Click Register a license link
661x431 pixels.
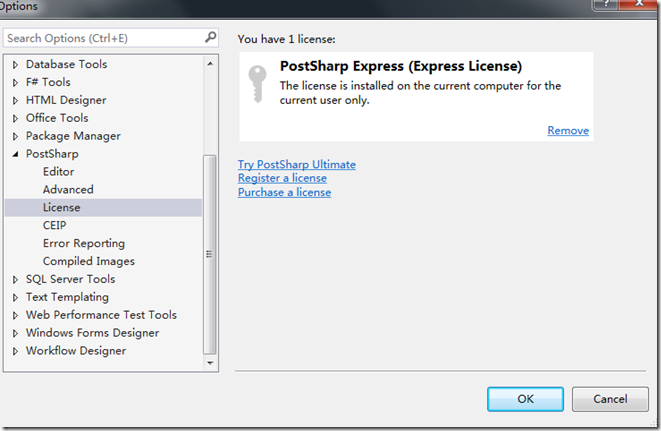click(x=282, y=178)
